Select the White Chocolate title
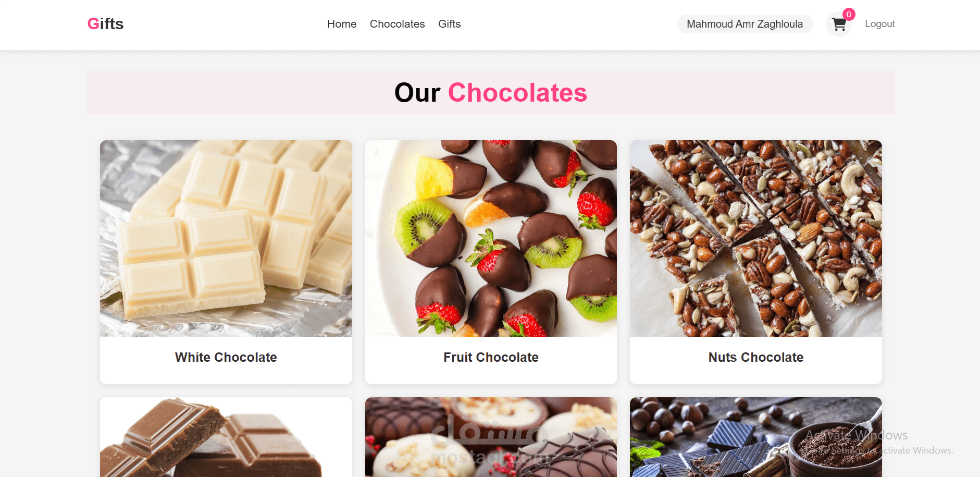 (x=226, y=358)
